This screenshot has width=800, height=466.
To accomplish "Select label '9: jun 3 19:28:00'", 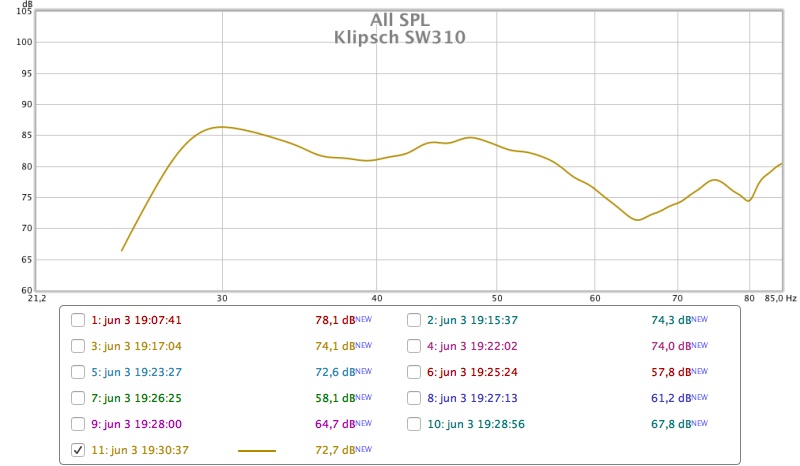I will 136,424.
